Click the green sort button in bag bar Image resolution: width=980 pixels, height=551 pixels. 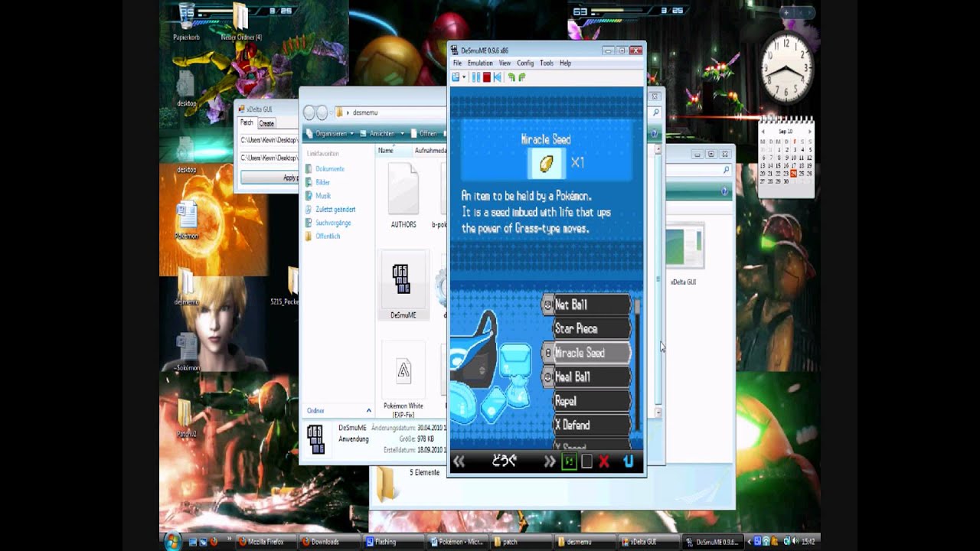pos(569,461)
